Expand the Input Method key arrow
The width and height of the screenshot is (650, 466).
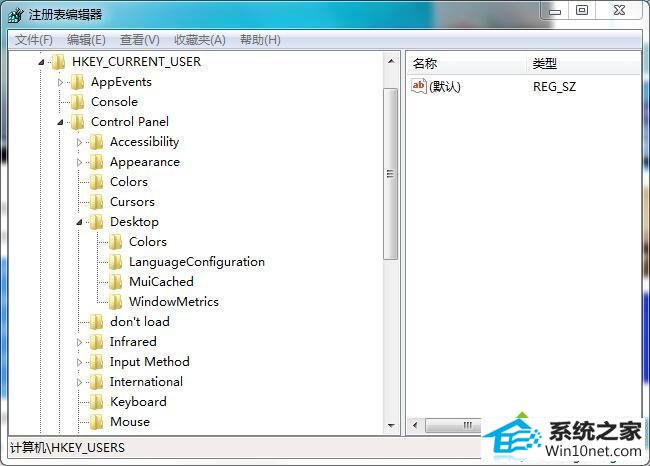(x=80, y=362)
